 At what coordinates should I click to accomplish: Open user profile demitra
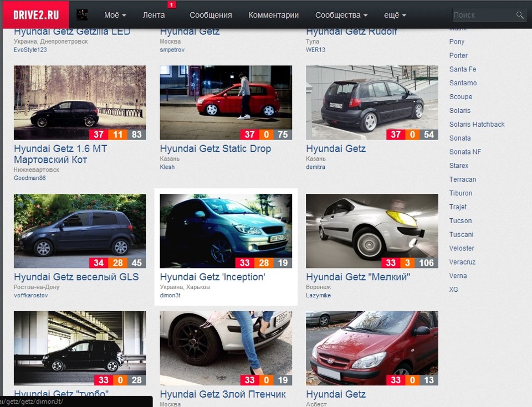point(315,167)
